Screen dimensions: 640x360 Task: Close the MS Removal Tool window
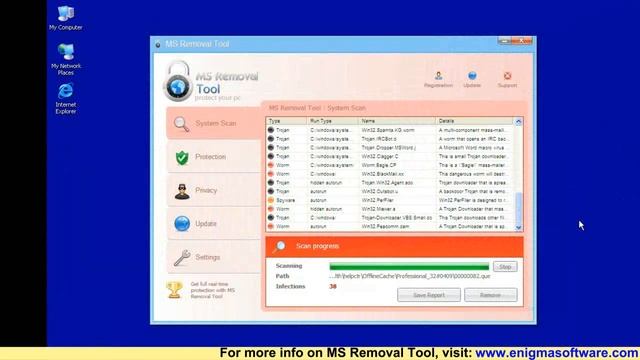[x=523, y=41]
